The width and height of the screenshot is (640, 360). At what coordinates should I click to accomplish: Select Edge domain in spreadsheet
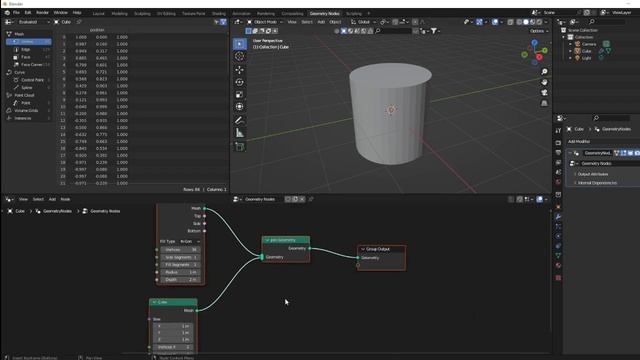(29, 49)
